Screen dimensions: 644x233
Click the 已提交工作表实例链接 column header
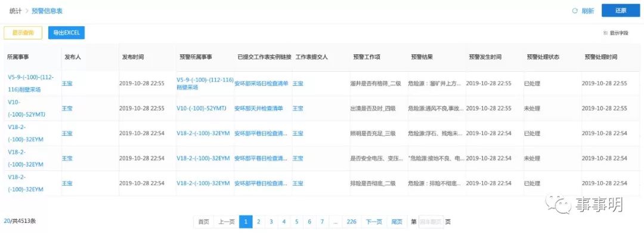coord(265,57)
